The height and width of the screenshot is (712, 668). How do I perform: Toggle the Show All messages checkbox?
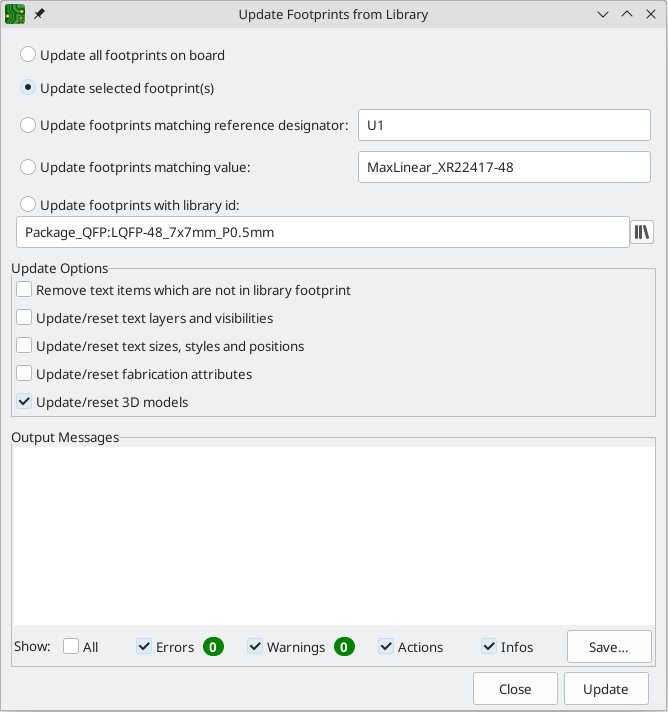pyautogui.click(x=71, y=647)
